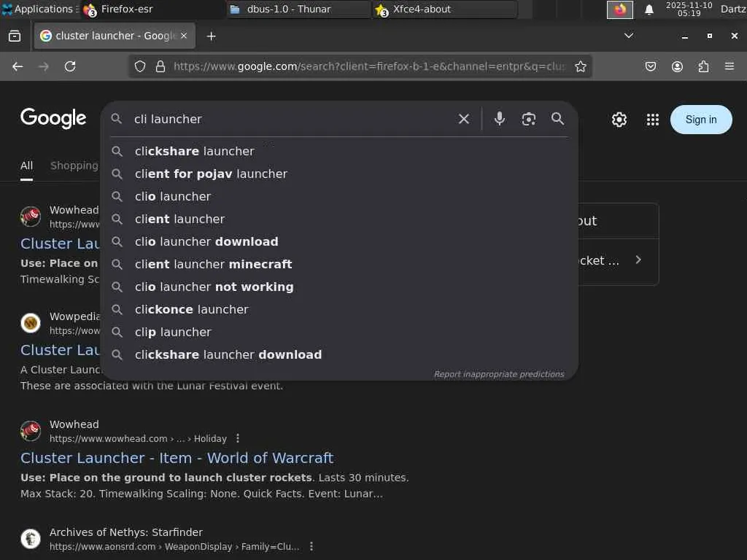The height and width of the screenshot is (560, 747).
Task: Click inside the search field showing cli launcher
Action: click(x=290, y=119)
